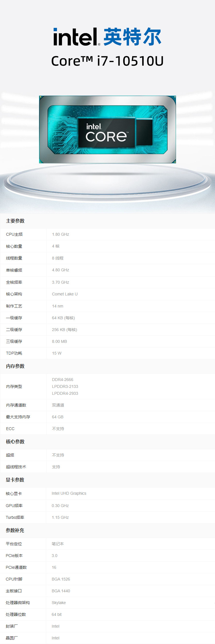Select the 制作工艺 label
Screen dimensions: 215x644
tap(14, 306)
